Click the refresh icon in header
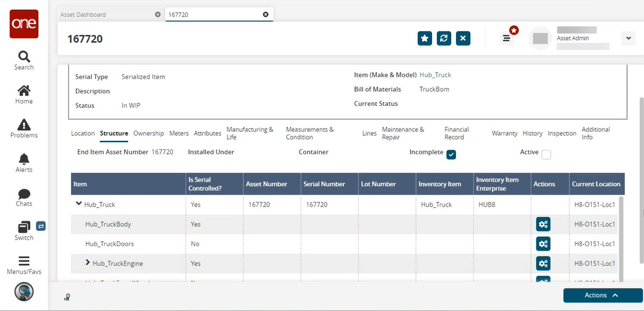The image size is (644, 311). coord(444,38)
